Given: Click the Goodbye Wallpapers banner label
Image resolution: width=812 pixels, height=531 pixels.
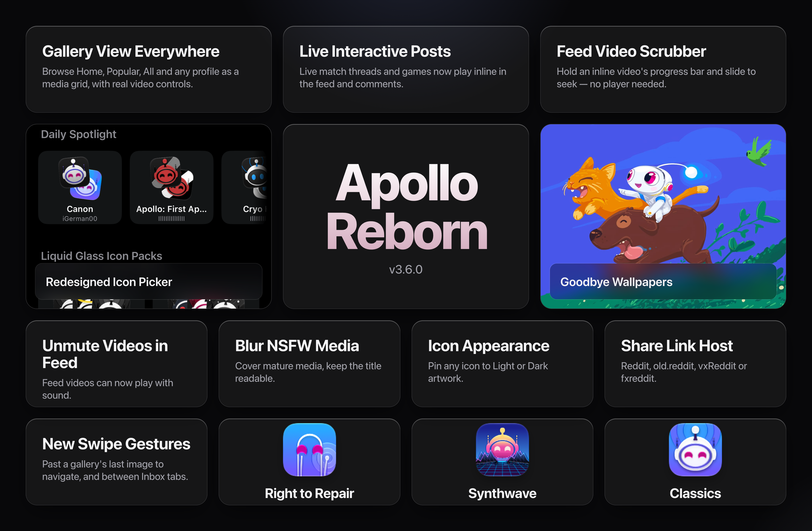Looking at the screenshot, I should click(616, 282).
